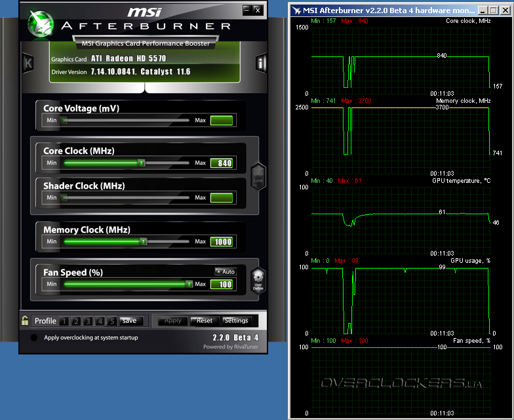514x420 pixels.
Task: Select profile slot 2
Action: (76, 321)
